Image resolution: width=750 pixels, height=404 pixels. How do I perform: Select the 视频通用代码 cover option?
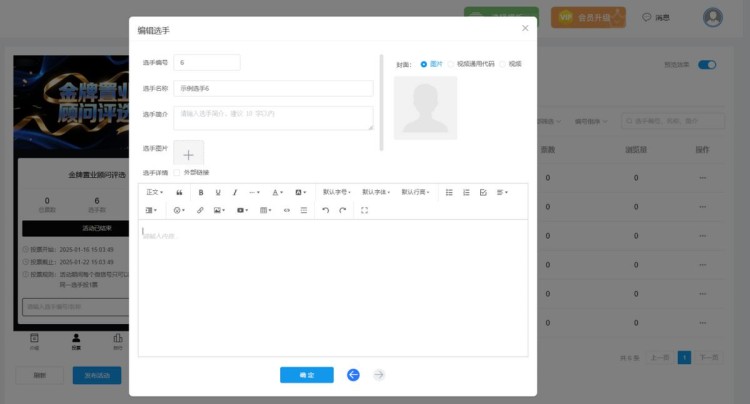click(x=452, y=64)
